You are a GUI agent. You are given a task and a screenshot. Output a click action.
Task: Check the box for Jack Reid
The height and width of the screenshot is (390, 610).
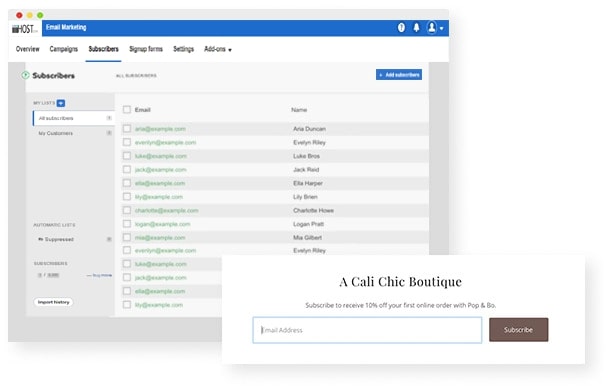[127, 169]
